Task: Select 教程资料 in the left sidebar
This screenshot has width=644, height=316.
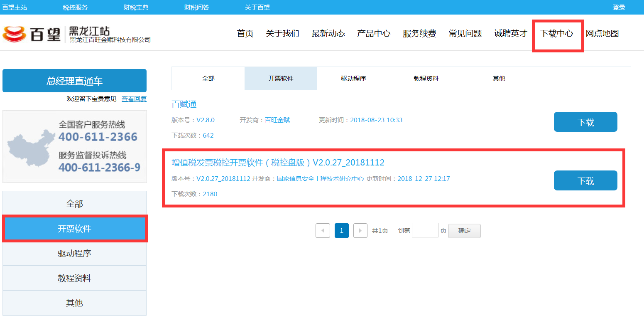Action: tap(74, 278)
